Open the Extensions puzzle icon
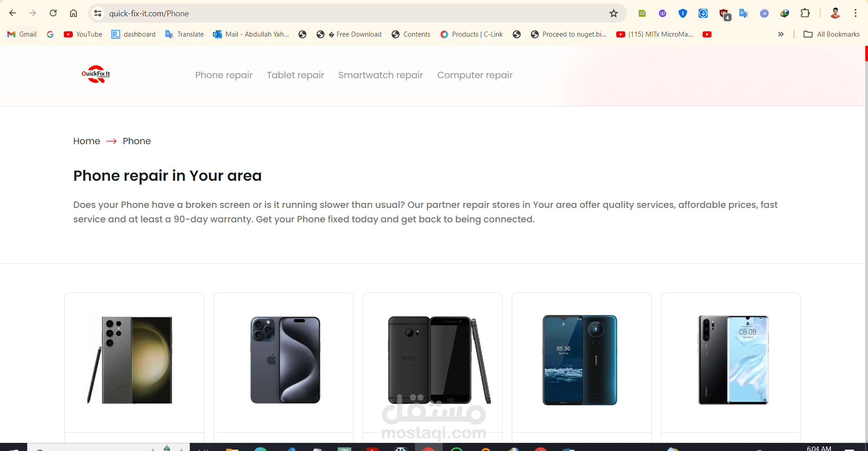 pyautogui.click(x=805, y=13)
